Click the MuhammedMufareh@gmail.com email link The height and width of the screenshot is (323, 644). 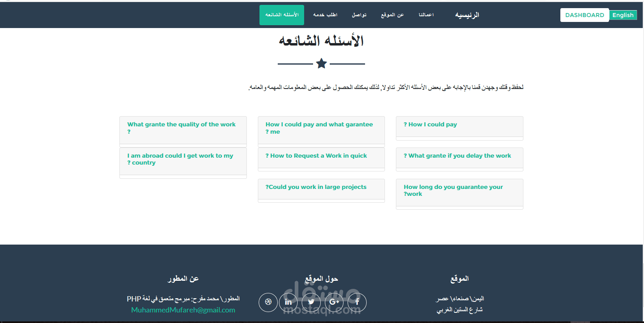pyautogui.click(x=183, y=310)
